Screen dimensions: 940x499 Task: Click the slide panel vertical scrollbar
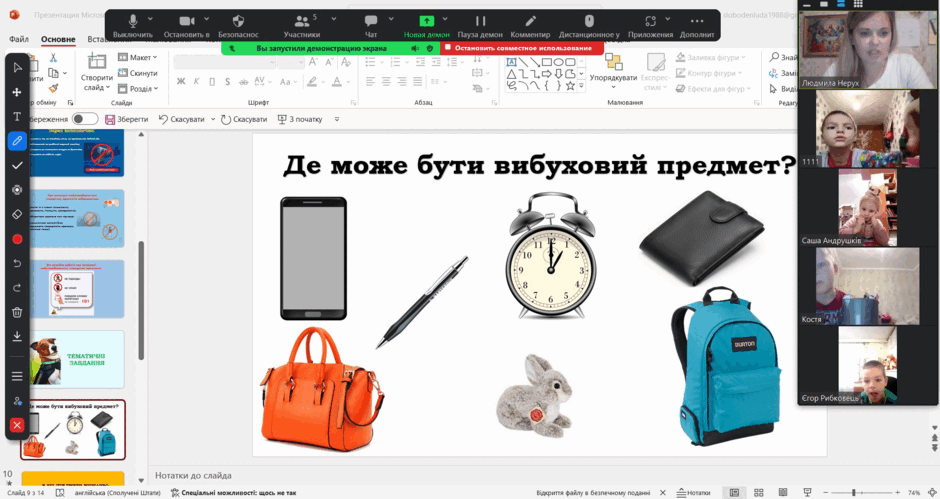point(141,300)
